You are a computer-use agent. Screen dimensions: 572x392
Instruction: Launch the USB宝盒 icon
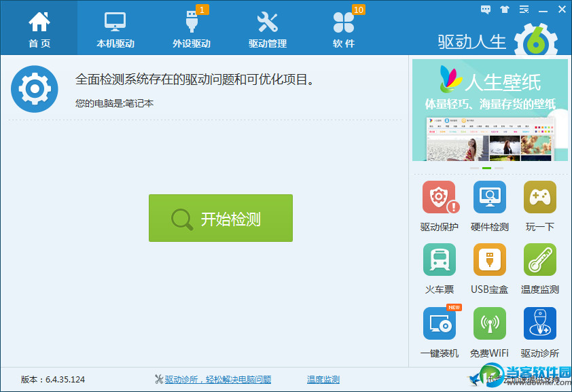point(490,260)
